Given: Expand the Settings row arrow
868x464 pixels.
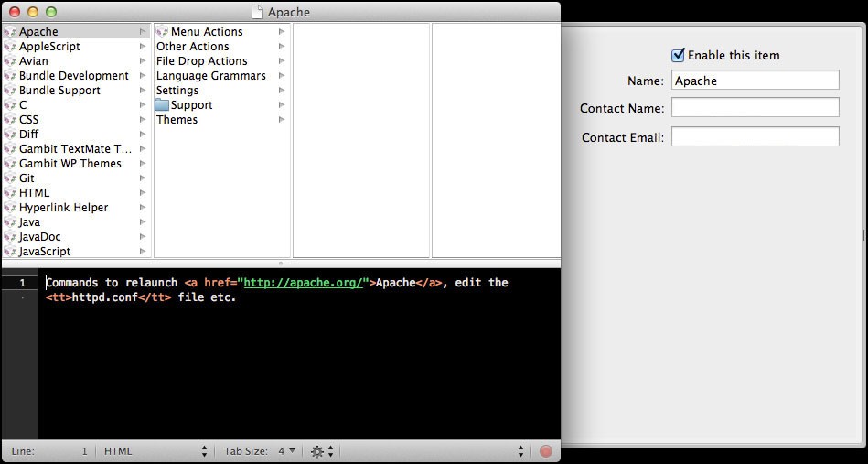Looking at the screenshot, I should (x=282, y=91).
